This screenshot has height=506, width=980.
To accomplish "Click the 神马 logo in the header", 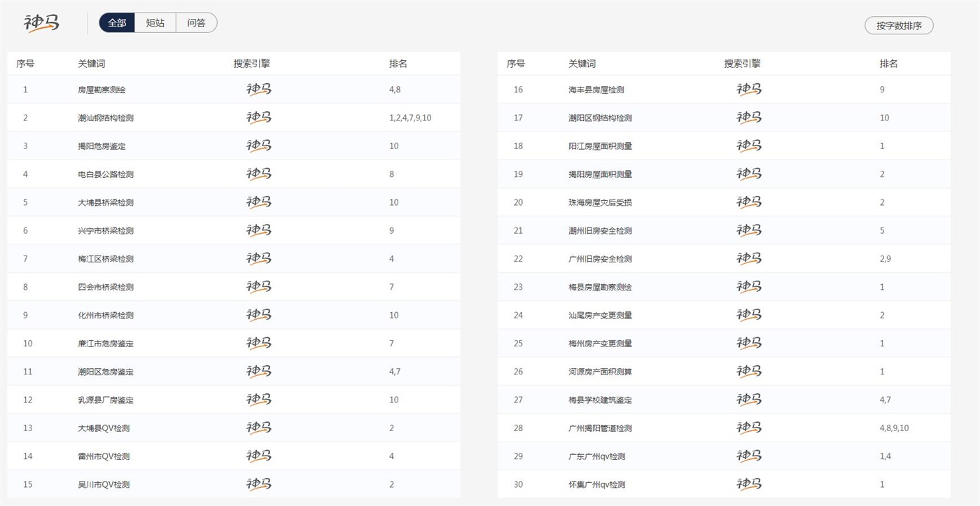I will click(x=42, y=23).
